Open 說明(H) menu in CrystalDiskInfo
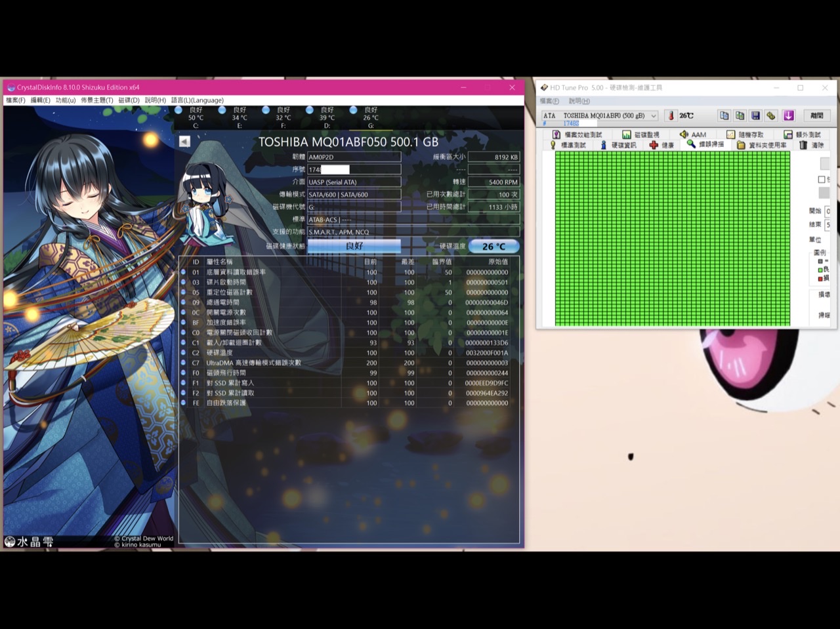The height and width of the screenshot is (629, 840). click(156, 100)
